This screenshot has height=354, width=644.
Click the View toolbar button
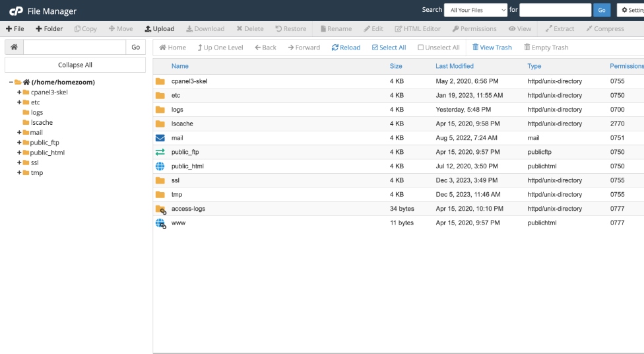pyautogui.click(x=520, y=29)
